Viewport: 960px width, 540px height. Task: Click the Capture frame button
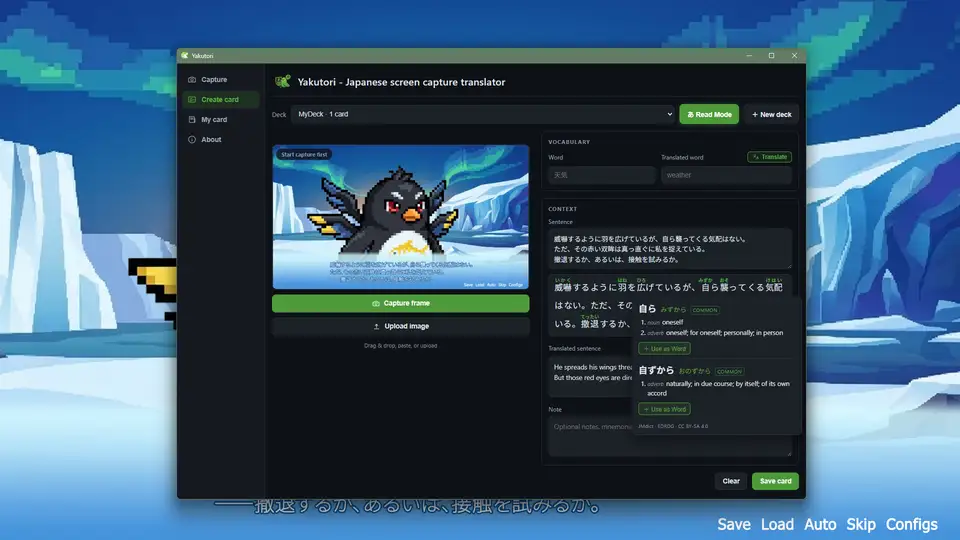tap(400, 304)
